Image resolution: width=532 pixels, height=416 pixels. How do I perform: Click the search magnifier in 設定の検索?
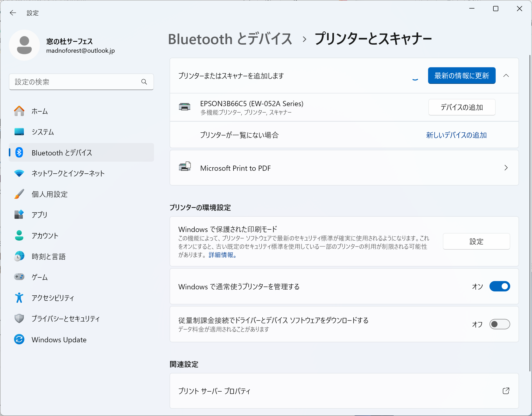pos(144,82)
